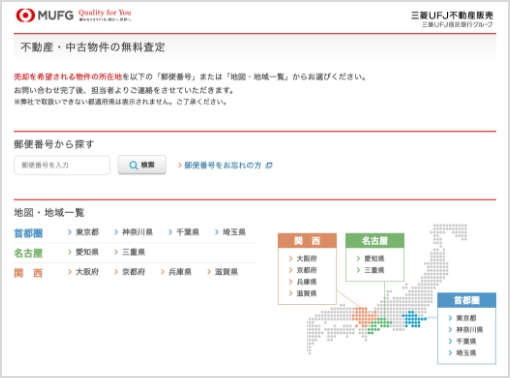
Task: Click the blue Tokyo-area dots on the Japan map
Action: 413,319
